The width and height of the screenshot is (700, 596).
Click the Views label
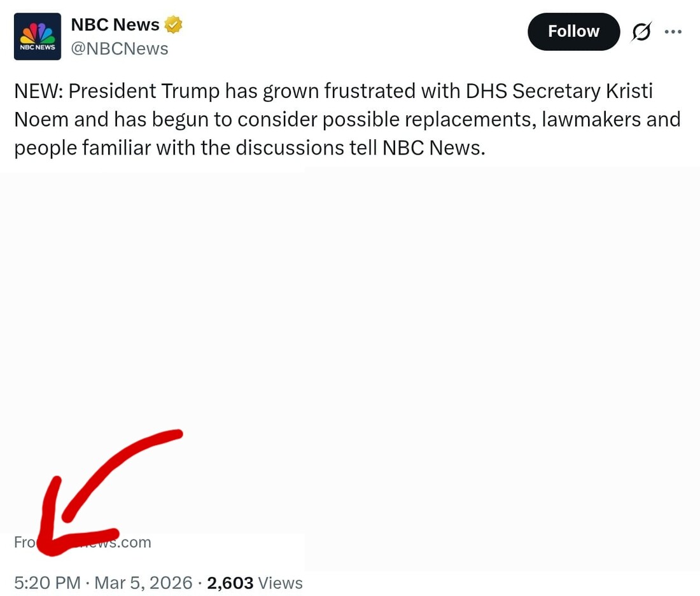[281, 583]
